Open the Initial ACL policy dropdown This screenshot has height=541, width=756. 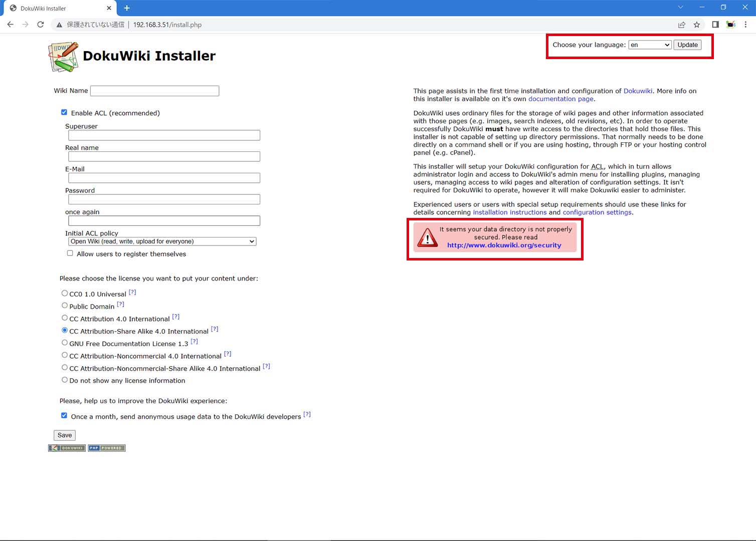click(162, 241)
